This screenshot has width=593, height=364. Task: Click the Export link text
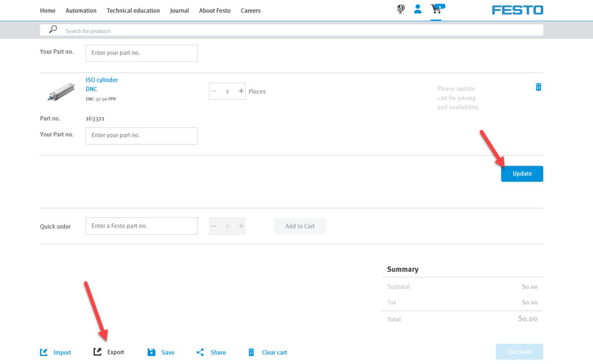coord(115,352)
